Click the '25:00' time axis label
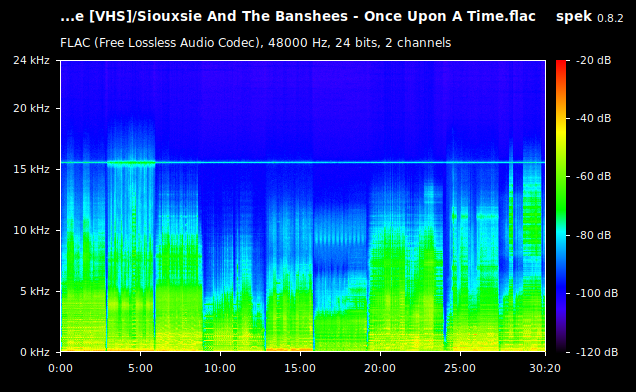The height and width of the screenshot is (392, 636). click(460, 368)
